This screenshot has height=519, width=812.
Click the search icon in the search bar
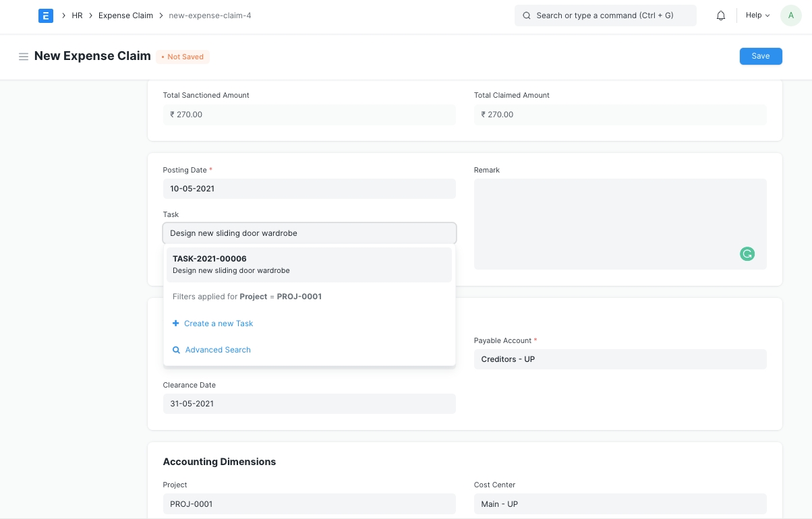527,16
